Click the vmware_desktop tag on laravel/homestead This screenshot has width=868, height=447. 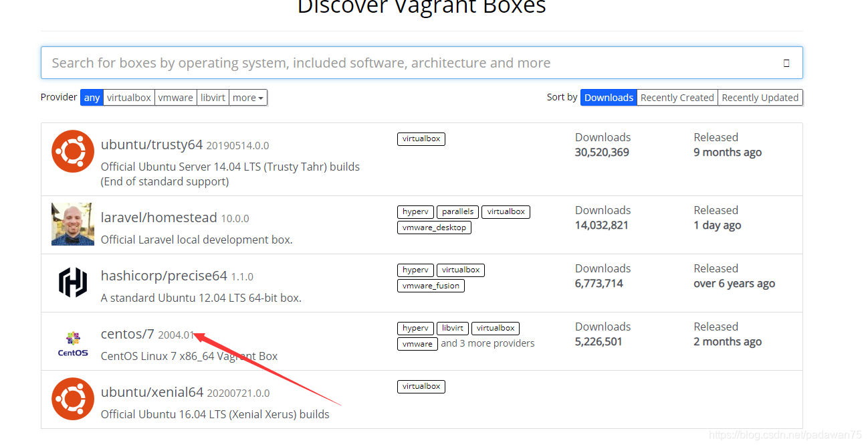point(434,228)
